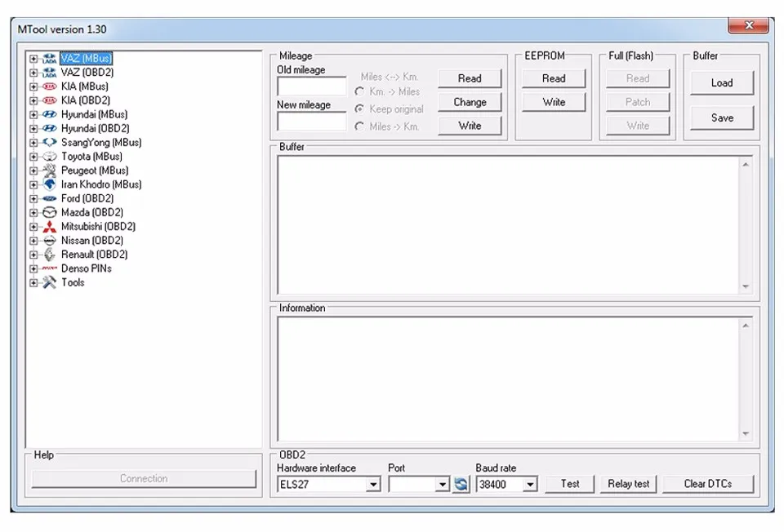Viewport: 784px width, 532px height.
Task: Click the Old mileage input field
Action: tap(311, 86)
